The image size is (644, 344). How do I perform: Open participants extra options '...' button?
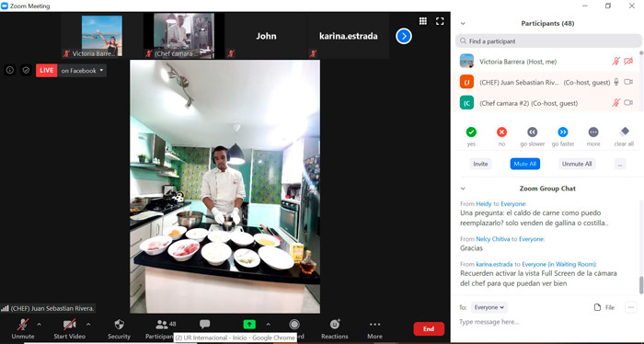(x=620, y=164)
